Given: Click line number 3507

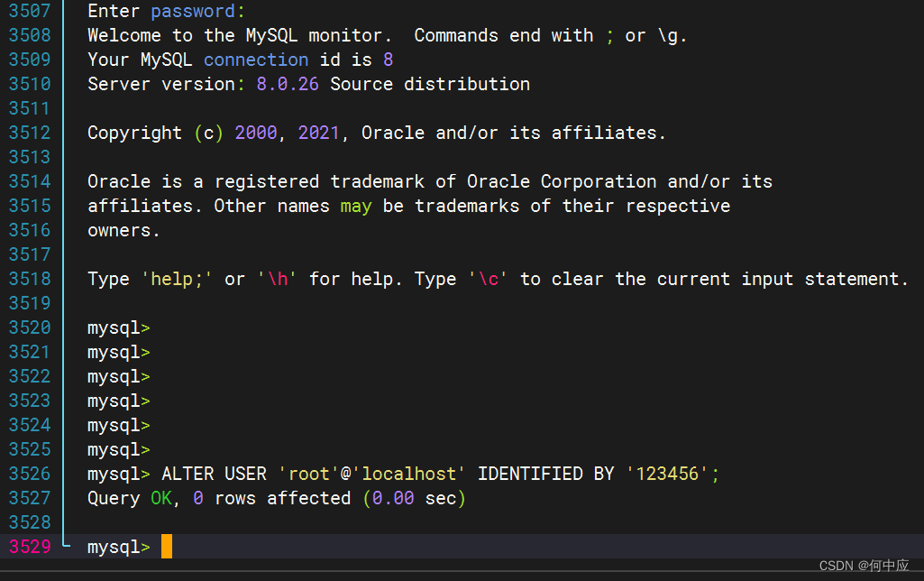Looking at the screenshot, I should (x=30, y=11).
